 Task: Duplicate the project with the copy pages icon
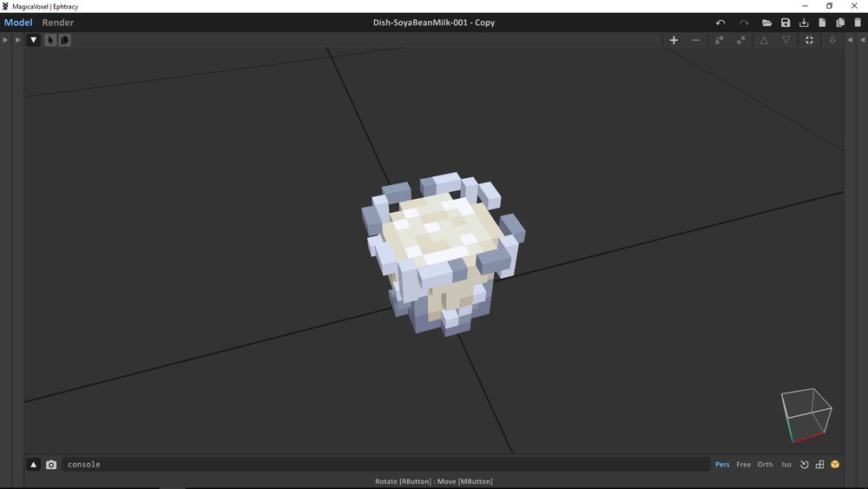coord(840,23)
